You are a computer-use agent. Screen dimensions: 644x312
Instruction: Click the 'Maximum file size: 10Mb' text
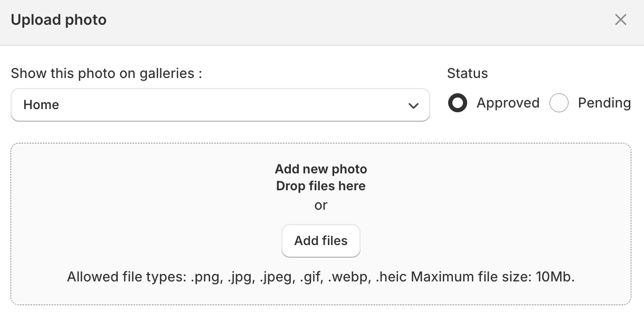click(x=492, y=277)
